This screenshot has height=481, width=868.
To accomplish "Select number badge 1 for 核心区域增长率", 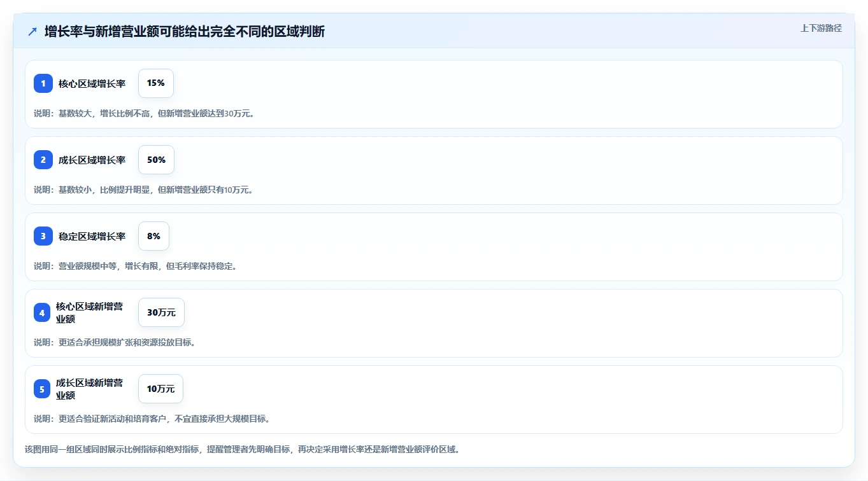I will (x=43, y=83).
